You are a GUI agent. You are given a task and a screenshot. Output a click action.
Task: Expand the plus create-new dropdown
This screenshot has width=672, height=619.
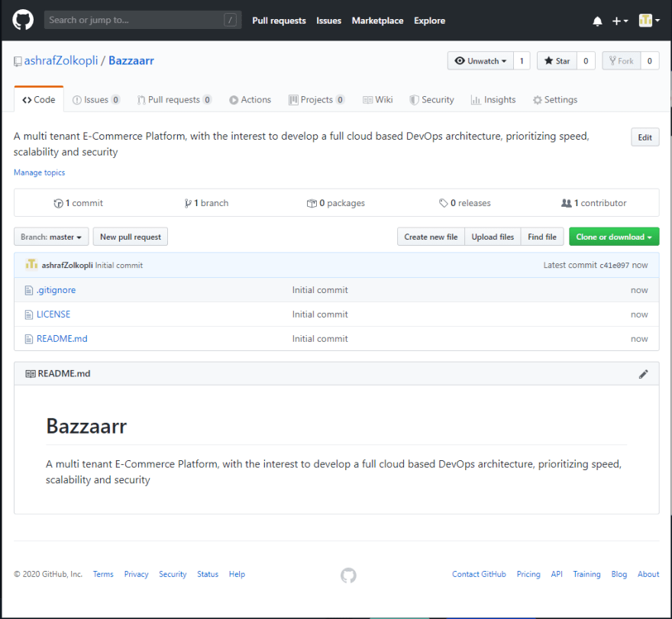(x=620, y=21)
